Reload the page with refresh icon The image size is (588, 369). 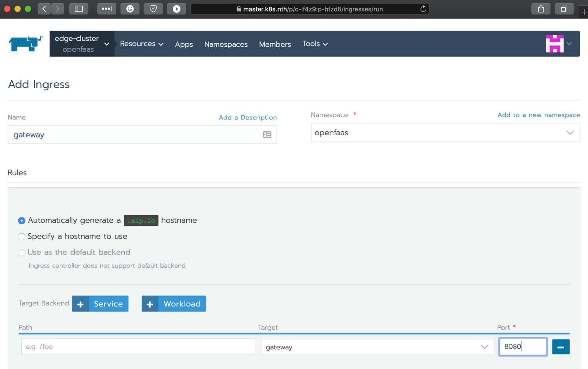coord(423,9)
